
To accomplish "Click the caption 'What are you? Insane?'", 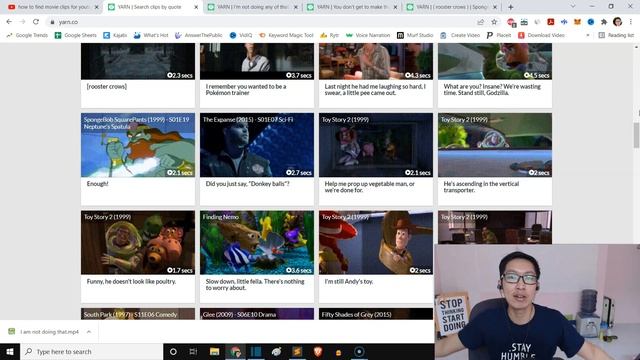I will coord(492,90).
